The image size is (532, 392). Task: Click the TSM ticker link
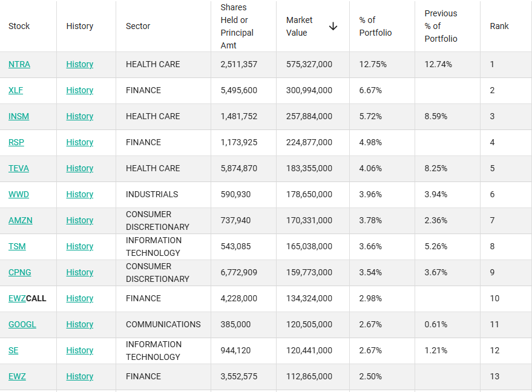tap(17, 246)
